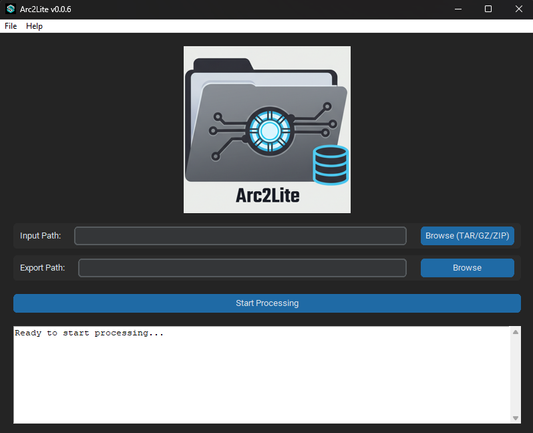Minimize the Arc2Lite window

[x=458, y=9]
